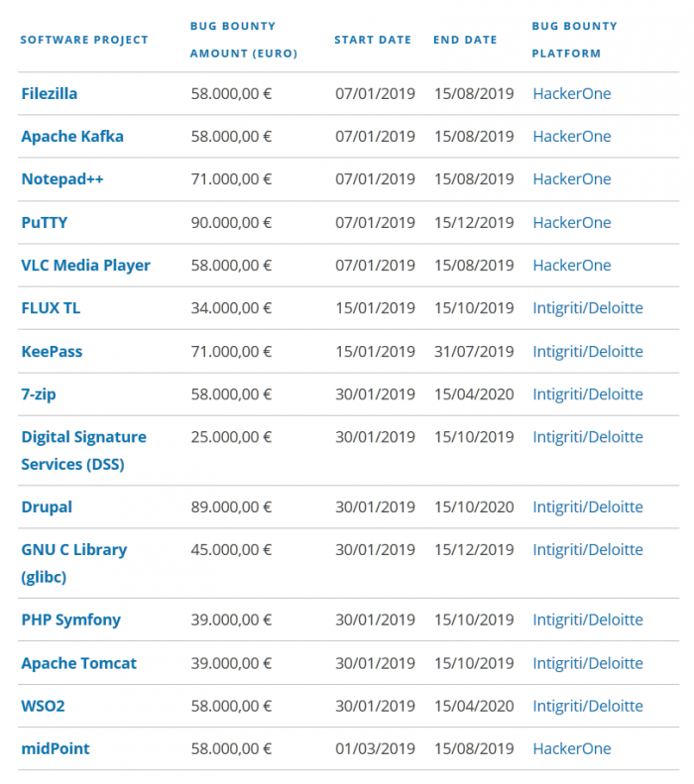The width and height of the screenshot is (694, 784).
Task: Select the PuTTY project link
Action: pos(45,222)
